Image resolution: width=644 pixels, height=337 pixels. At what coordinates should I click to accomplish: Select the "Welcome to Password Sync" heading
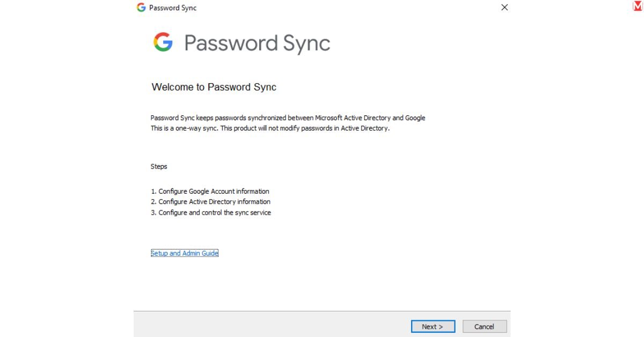pyautogui.click(x=214, y=87)
